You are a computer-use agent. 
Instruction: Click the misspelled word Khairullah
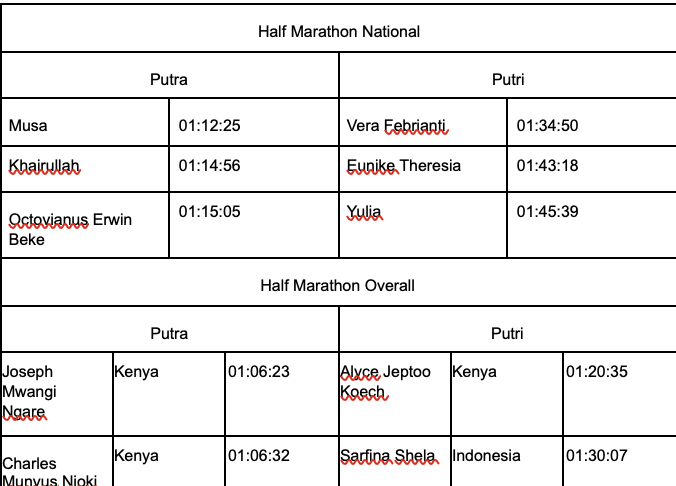tap(44, 166)
